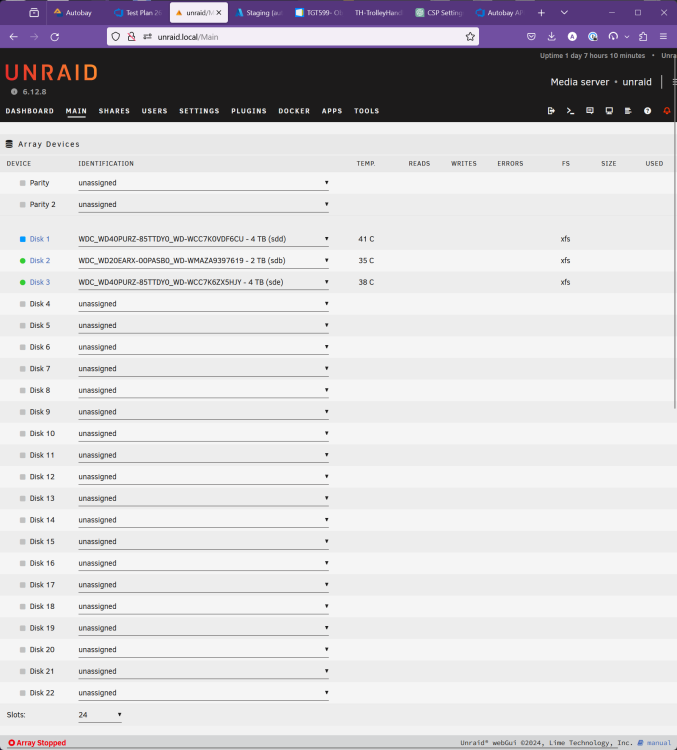Open the Disk 22 unassigned dropdown
Image resolution: width=677 pixels, height=750 pixels.
(x=203, y=693)
